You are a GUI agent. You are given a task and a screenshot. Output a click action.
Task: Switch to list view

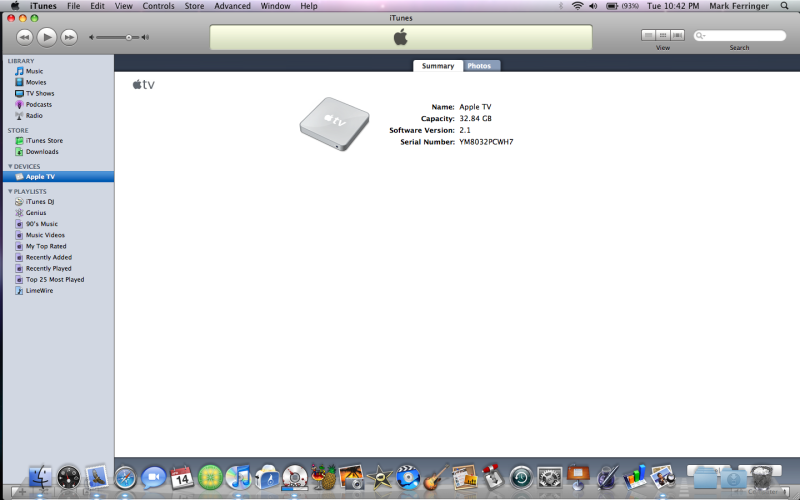click(x=648, y=35)
